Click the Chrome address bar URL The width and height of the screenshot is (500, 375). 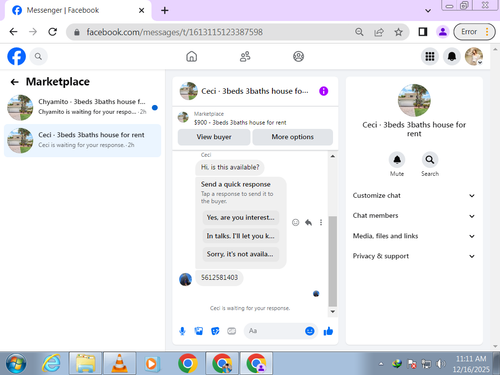pyautogui.click(x=174, y=32)
